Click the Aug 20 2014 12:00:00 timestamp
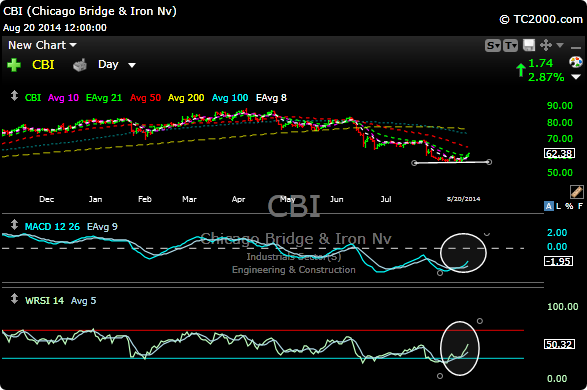The height and width of the screenshot is (390, 587). pyautogui.click(x=55, y=28)
